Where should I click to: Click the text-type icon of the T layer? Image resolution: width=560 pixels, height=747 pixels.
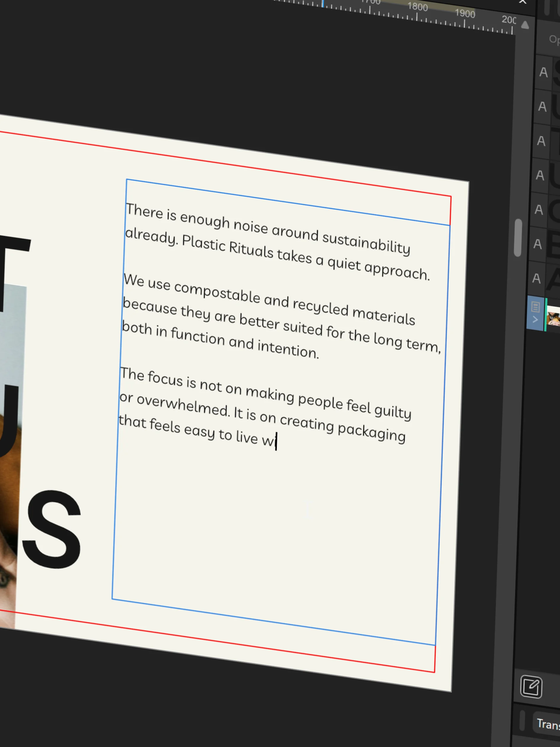(541, 141)
